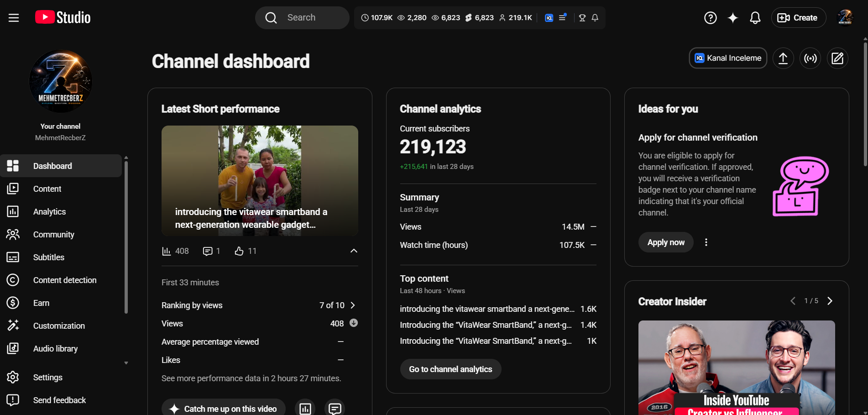Open the latest Short video thumbnail

(x=260, y=181)
